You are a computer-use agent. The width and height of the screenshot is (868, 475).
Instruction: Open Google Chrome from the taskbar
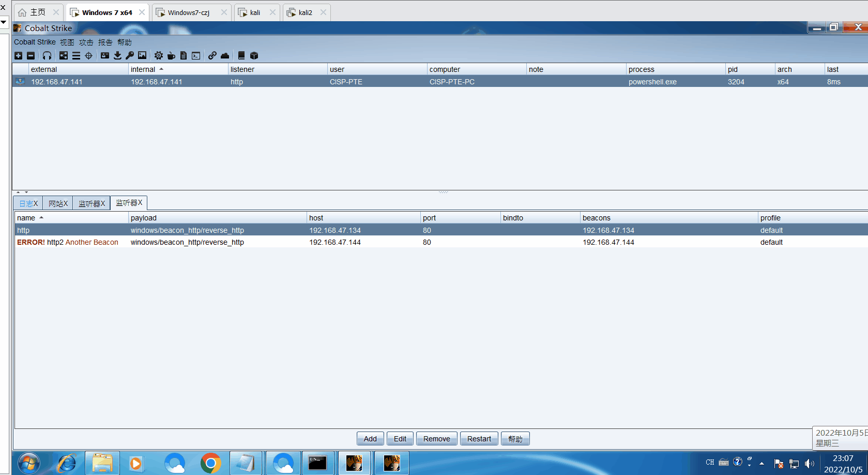click(211, 463)
